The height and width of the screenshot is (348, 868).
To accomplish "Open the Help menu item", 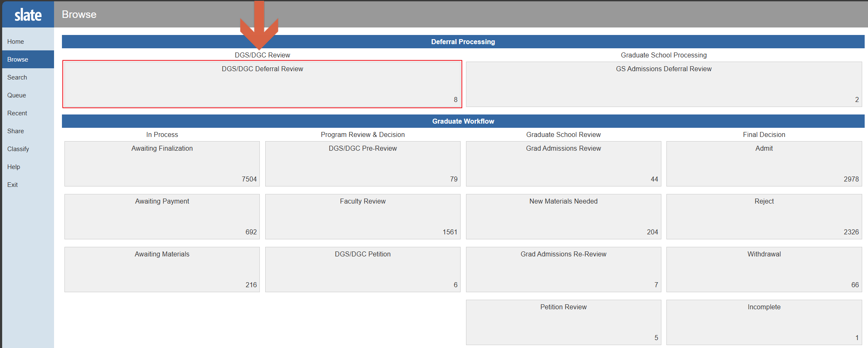I will (x=14, y=167).
